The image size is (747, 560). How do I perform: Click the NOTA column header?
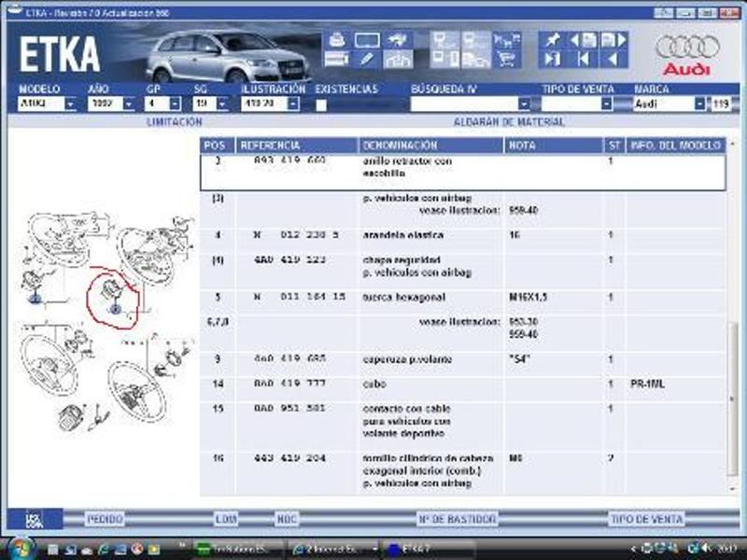[553, 146]
